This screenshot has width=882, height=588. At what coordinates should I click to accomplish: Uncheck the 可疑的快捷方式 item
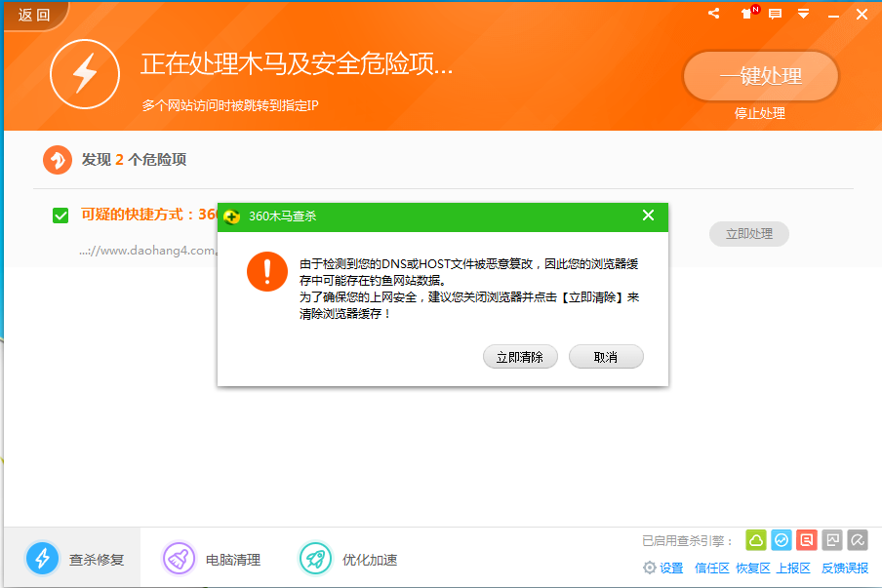tap(60, 216)
